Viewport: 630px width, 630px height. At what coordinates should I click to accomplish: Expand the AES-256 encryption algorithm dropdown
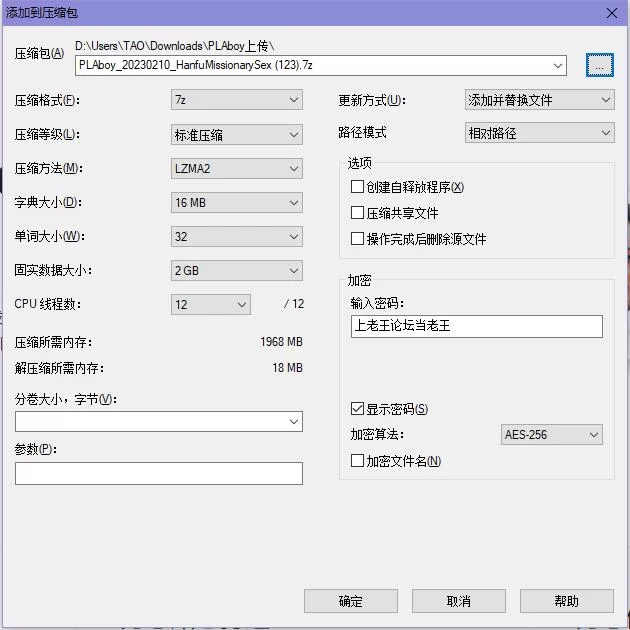[552, 435]
